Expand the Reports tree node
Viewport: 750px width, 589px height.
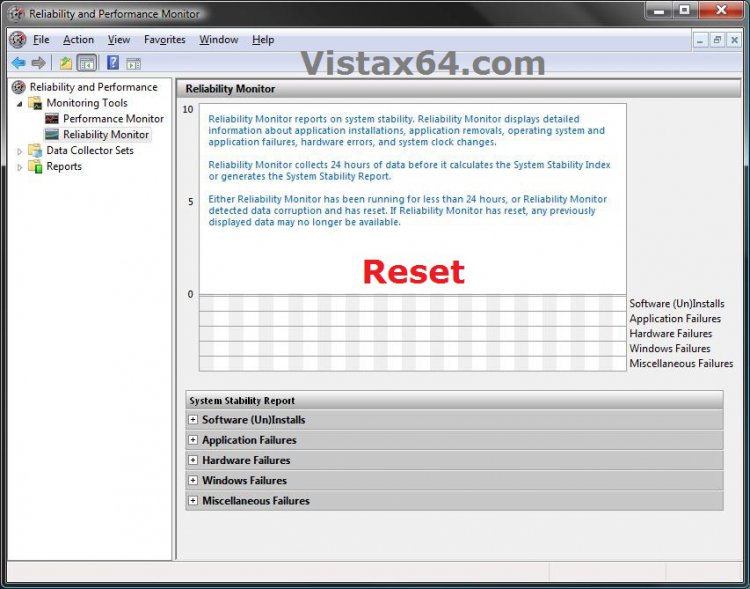point(19,167)
